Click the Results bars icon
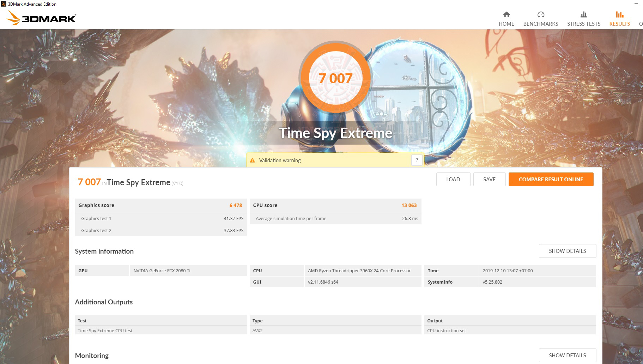This screenshot has width=643, height=364. tap(620, 14)
